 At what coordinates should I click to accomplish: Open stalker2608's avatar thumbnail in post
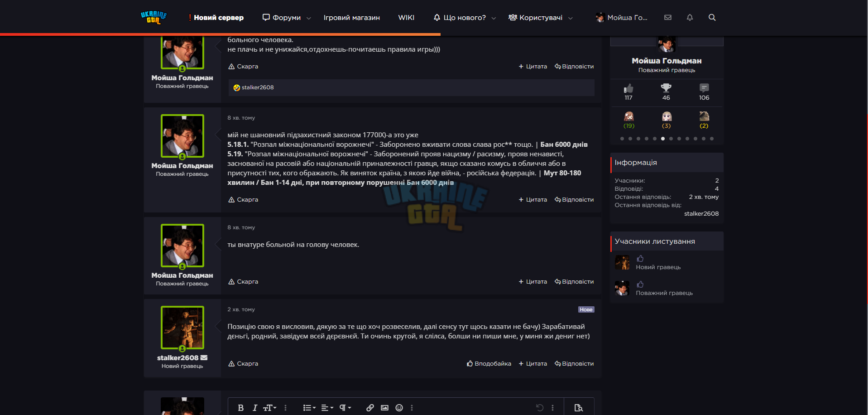(x=182, y=328)
